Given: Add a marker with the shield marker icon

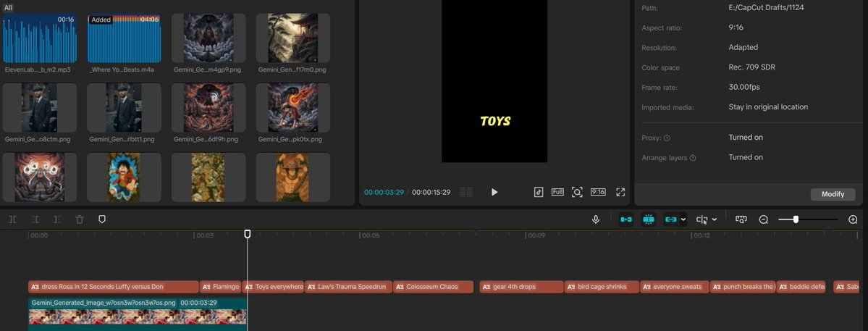Looking at the screenshot, I should [102, 219].
